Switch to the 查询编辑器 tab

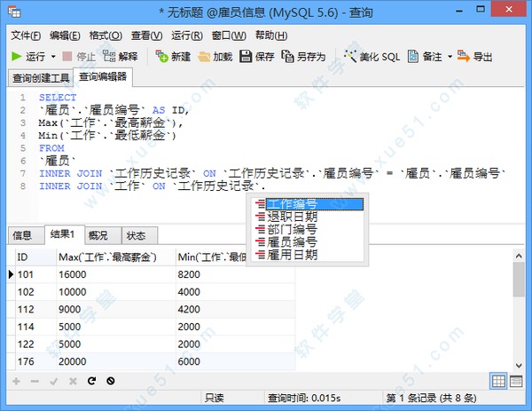tap(103, 76)
